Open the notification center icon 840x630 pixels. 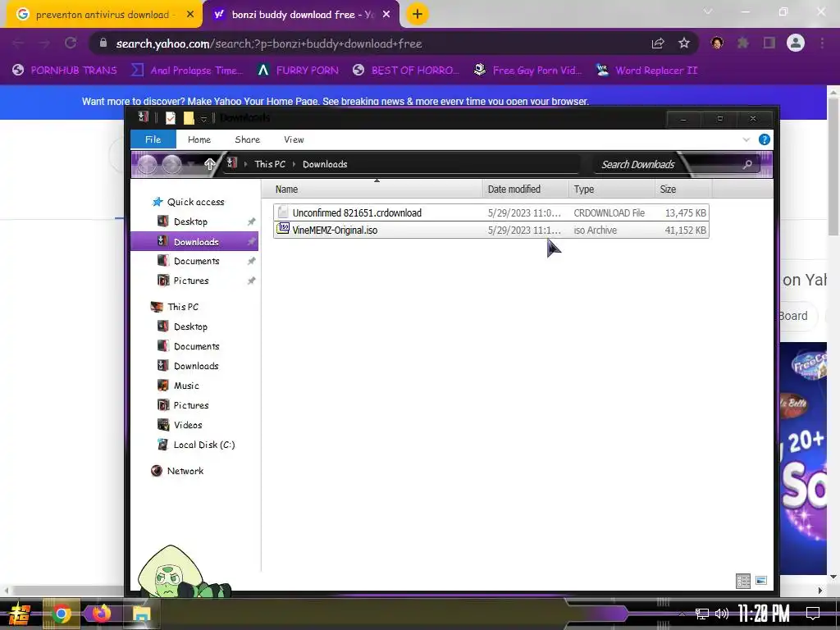(x=813, y=614)
